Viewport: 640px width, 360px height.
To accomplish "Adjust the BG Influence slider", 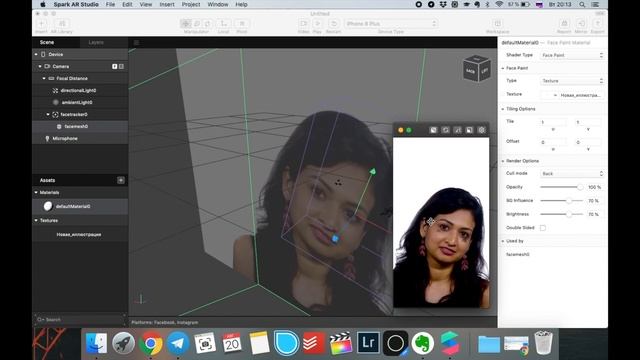I will click(x=562, y=200).
